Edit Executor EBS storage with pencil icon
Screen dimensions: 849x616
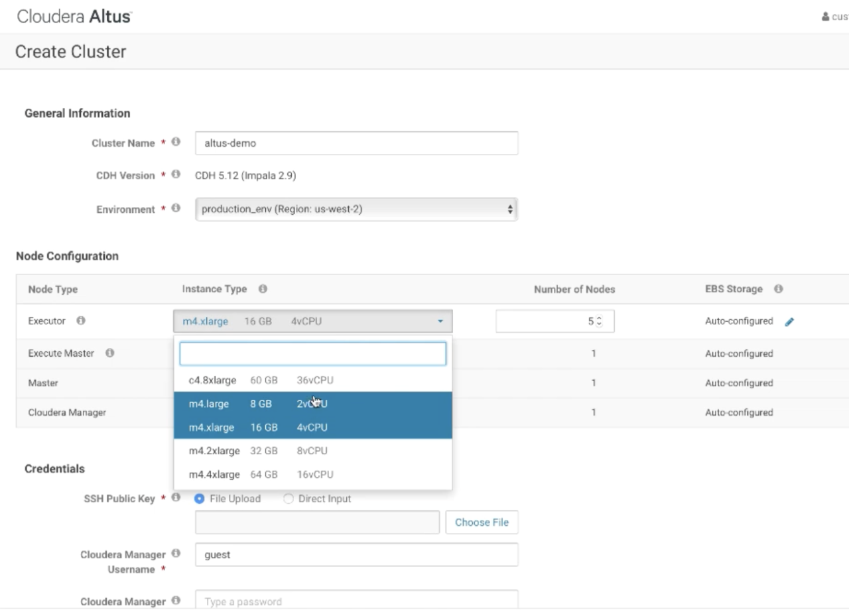coord(789,322)
